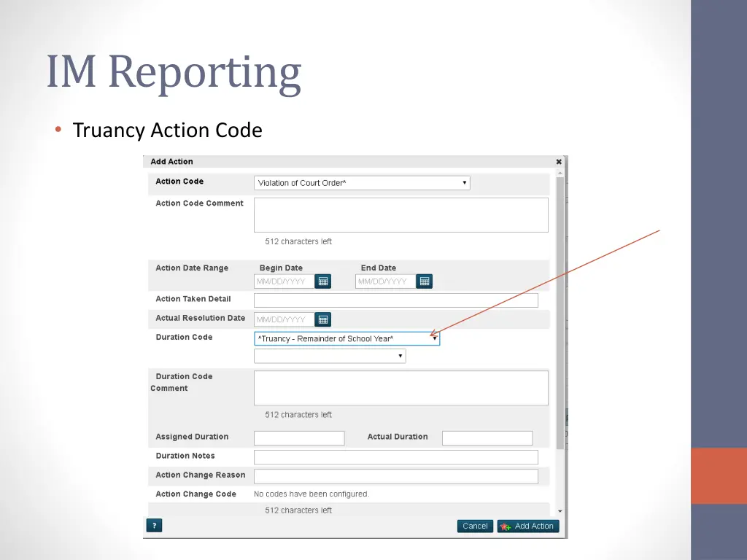Image resolution: width=747 pixels, height=560 pixels.
Task: Click the Begin Date input field
Action: tap(284, 281)
